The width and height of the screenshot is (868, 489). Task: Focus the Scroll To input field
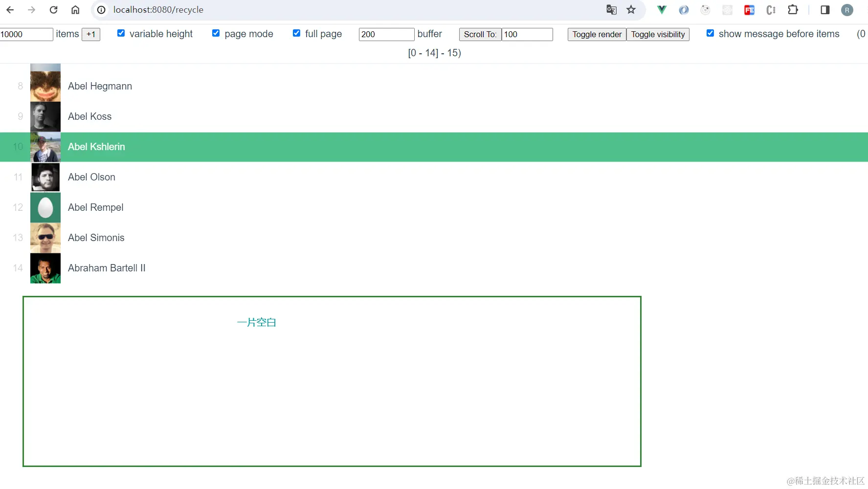click(527, 34)
